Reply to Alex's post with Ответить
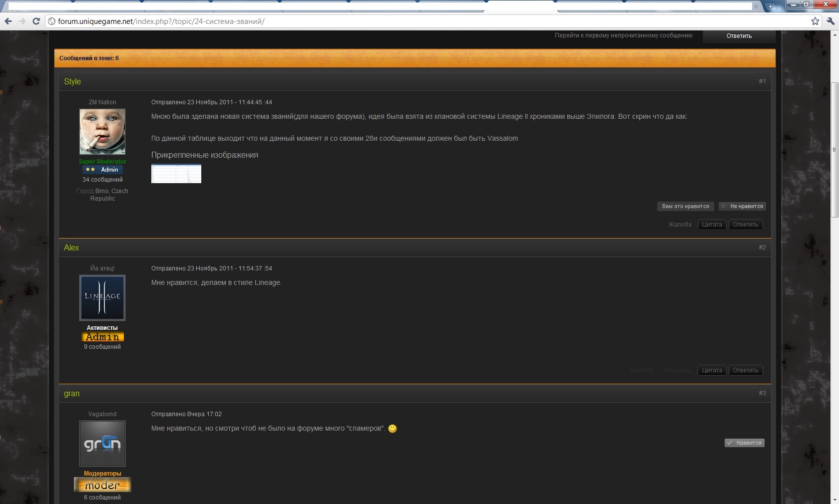Image resolution: width=839 pixels, height=504 pixels. coord(746,370)
